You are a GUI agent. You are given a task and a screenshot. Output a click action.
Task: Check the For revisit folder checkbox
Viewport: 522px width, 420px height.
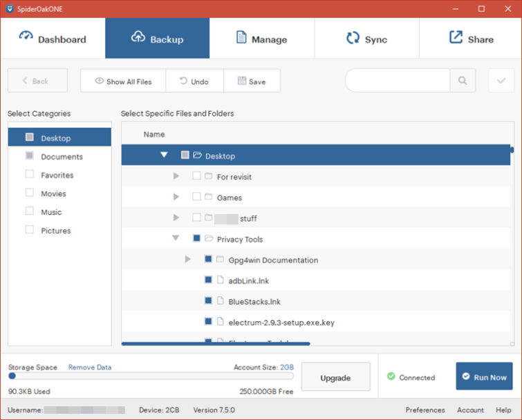197,175
